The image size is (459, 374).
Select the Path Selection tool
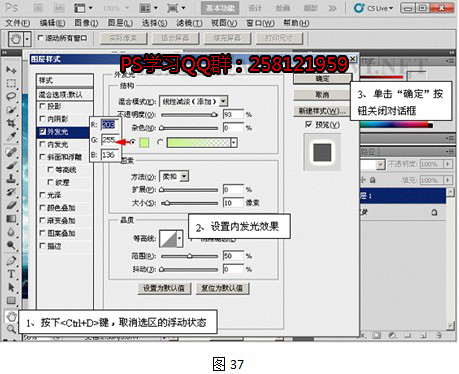click(x=11, y=287)
